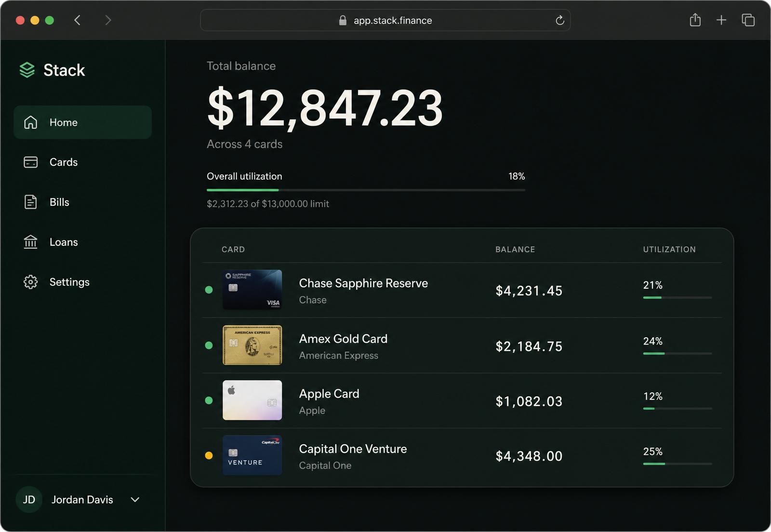Open the Capital One Venture card name
771x532 pixels.
353,449
